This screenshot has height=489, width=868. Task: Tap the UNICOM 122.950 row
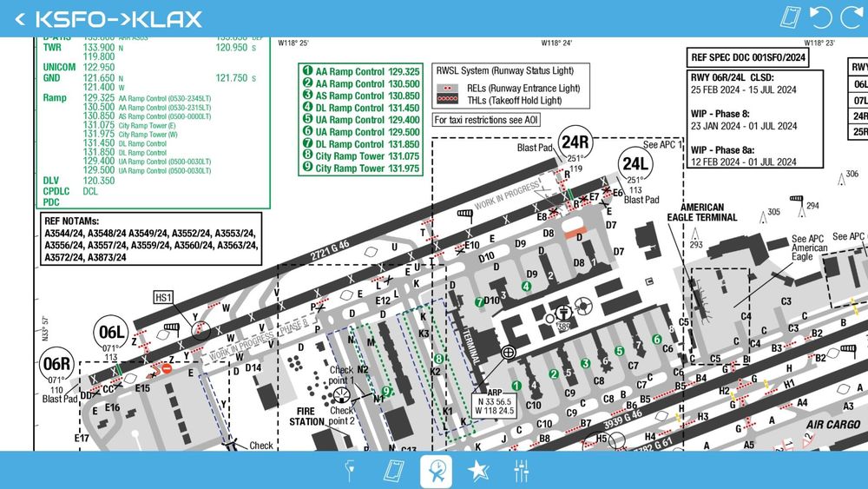(79, 67)
